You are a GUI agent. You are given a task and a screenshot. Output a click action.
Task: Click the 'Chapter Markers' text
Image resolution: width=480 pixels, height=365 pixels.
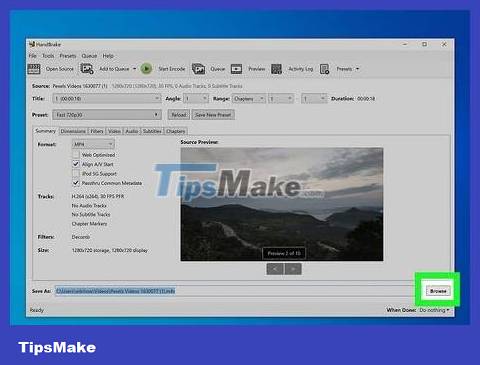pos(89,224)
